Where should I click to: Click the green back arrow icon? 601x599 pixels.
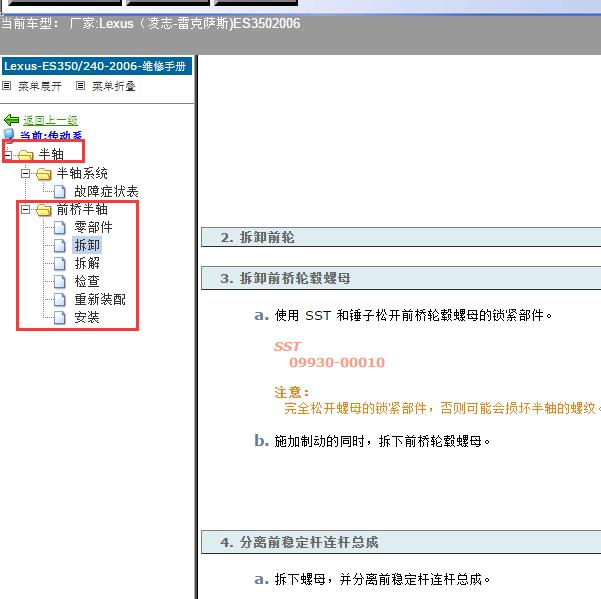(11, 120)
